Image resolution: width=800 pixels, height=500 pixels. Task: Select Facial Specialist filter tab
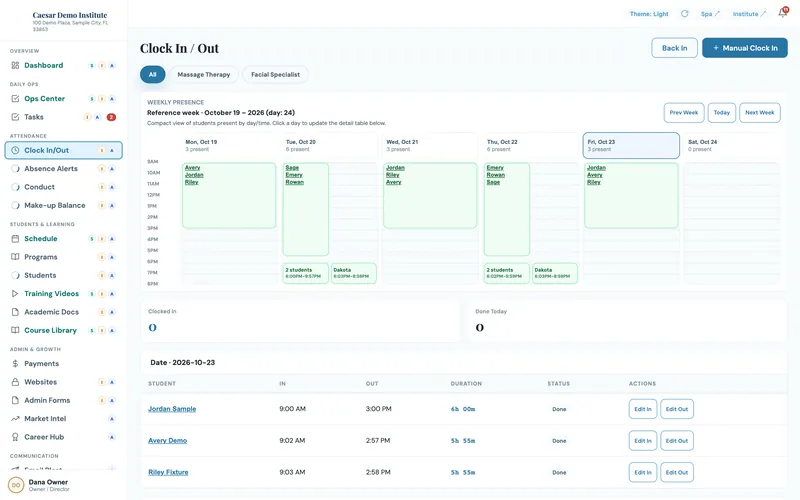(x=276, y=74)
